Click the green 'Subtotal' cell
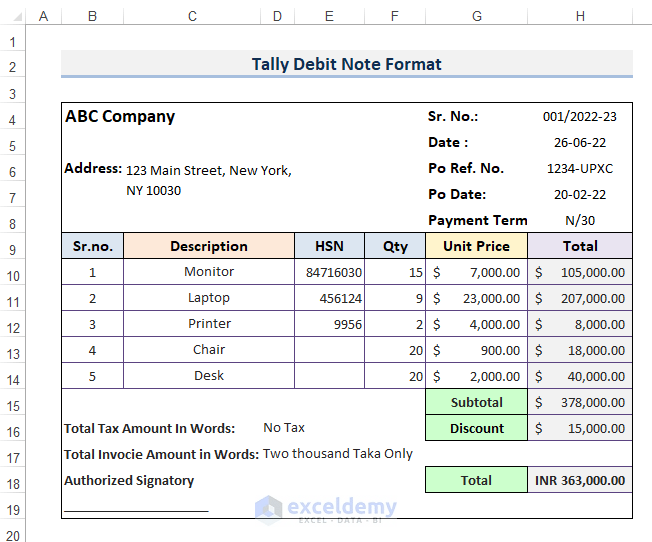The height and width of the screenshot is (542, 652). tap(477, 402)
